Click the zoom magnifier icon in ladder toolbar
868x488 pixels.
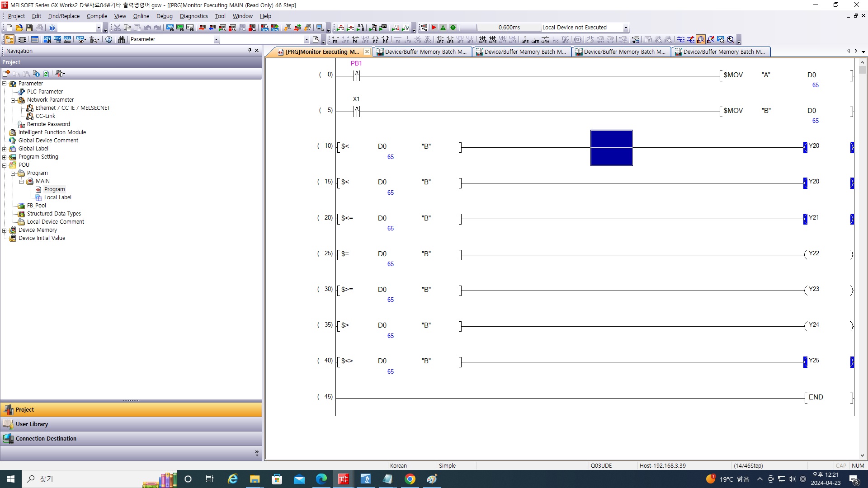click(731, 40)
